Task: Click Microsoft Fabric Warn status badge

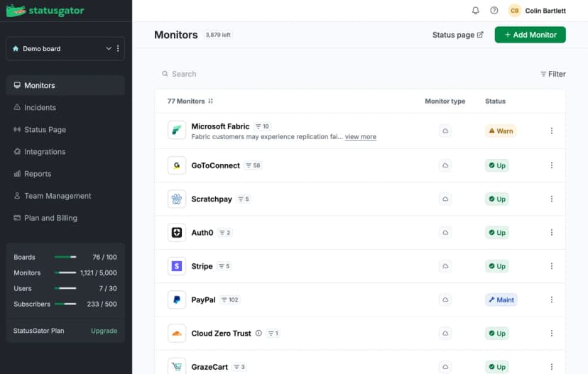Action: click(501, 131)
